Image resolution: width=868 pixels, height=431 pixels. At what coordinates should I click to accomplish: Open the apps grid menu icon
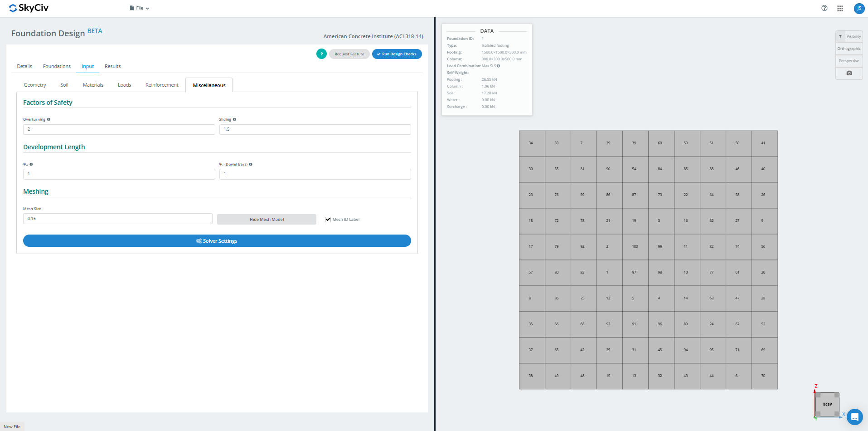(x=840, y=8)
